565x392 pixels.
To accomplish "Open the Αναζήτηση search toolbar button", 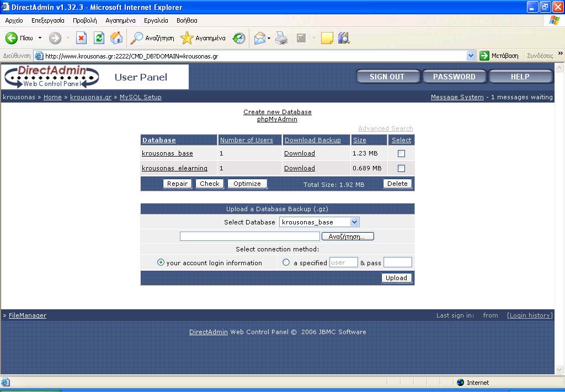I will pyautogui.click(x=152, y=38).
